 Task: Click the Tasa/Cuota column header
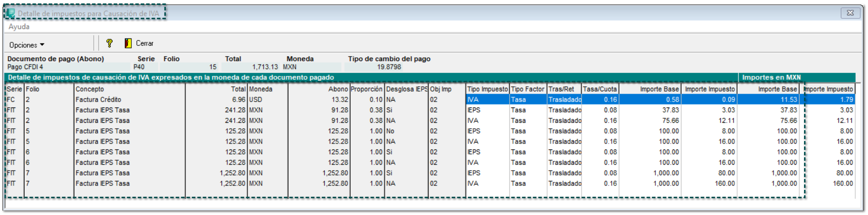coord(599,89)
